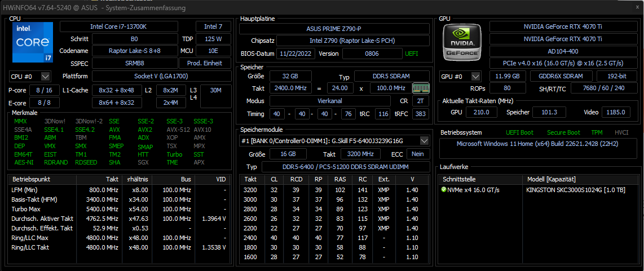Click the MCU 10E value

coord(213,51)
